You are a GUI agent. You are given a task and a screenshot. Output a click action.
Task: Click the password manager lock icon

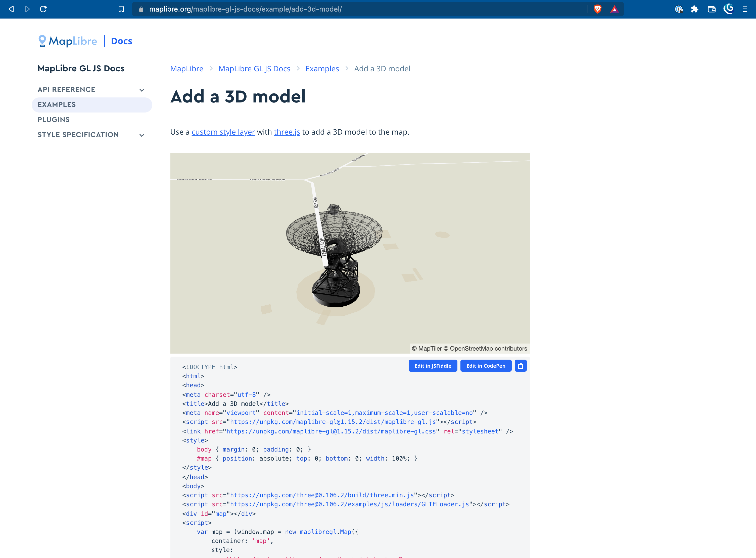tap(679, 9)
